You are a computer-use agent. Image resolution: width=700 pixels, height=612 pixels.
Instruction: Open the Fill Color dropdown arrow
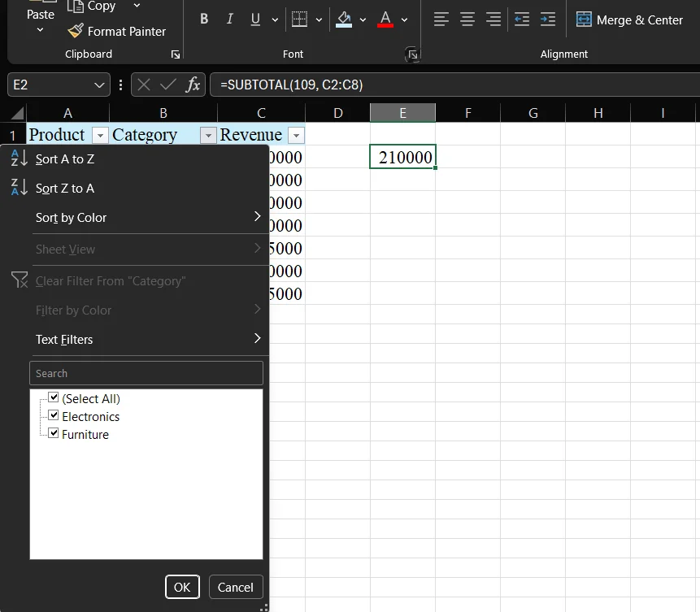[x=363, y=20]
